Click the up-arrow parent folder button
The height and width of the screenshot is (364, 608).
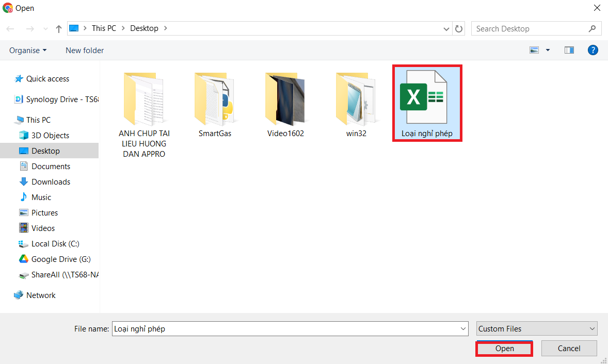coord(59,29)
